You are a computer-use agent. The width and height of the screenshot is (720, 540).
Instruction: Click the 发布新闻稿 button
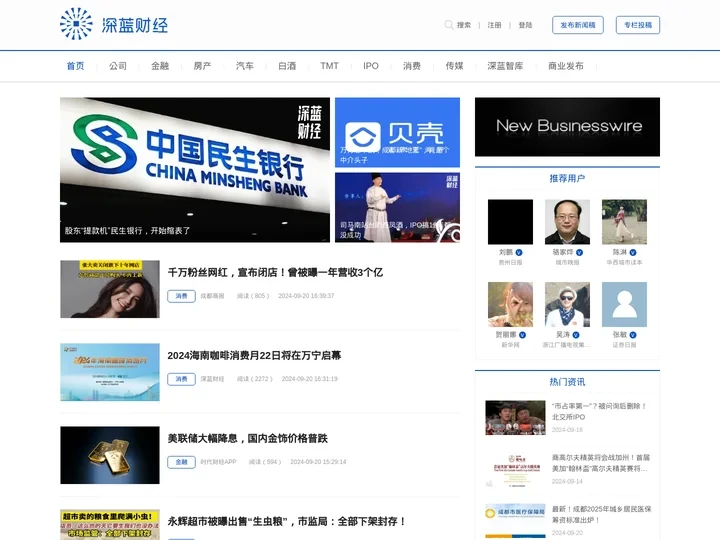point(578,25)
